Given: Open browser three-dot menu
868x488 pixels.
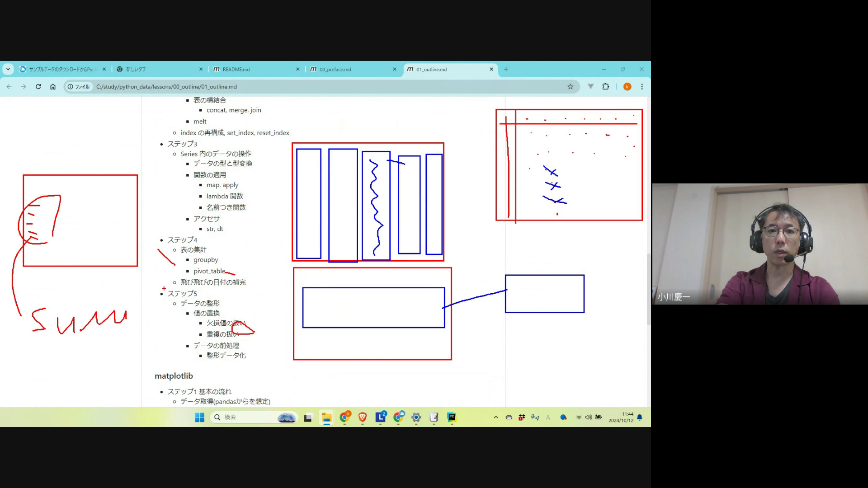Looking at the screenshot, I should click(x=642, y=87).
